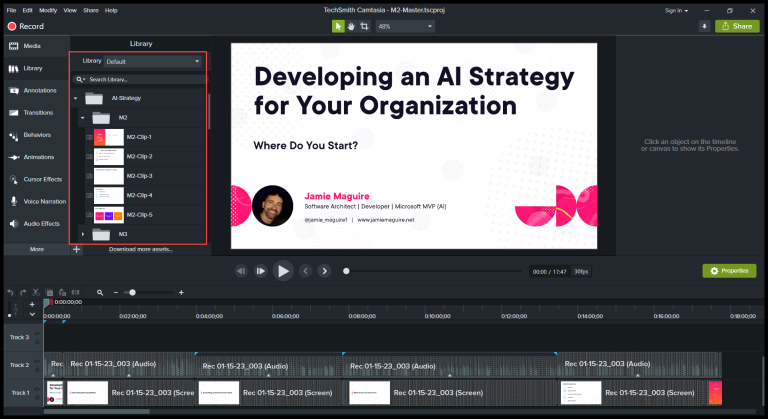
Task: Click the timeline zoom magnifier icon
Action: pos(100,293)
